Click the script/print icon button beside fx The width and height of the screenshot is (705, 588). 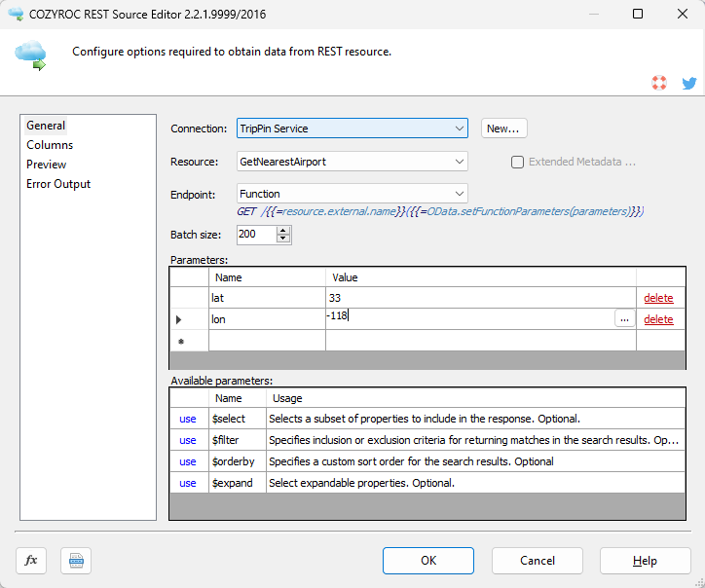(76, 561)
